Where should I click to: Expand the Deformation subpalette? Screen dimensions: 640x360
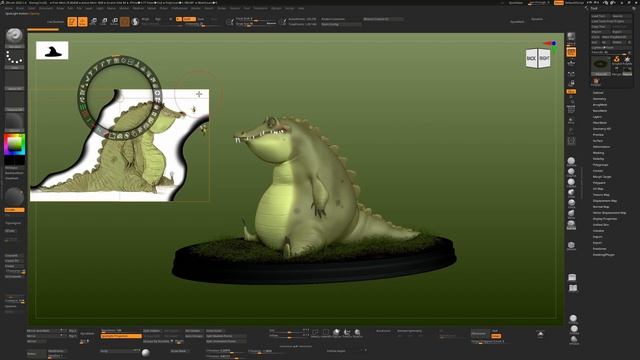601,147
